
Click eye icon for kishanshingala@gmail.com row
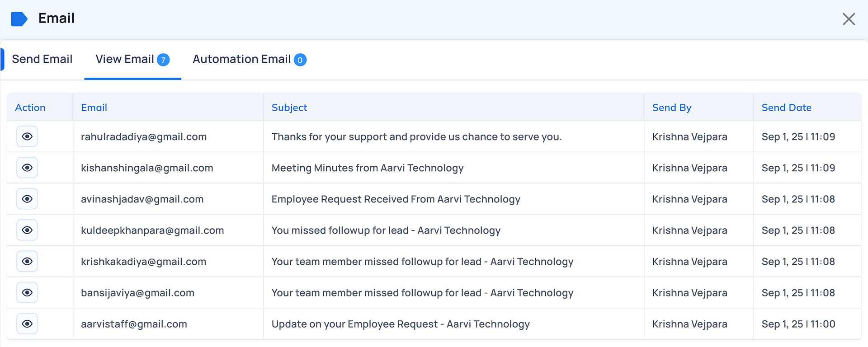(27, 168)
